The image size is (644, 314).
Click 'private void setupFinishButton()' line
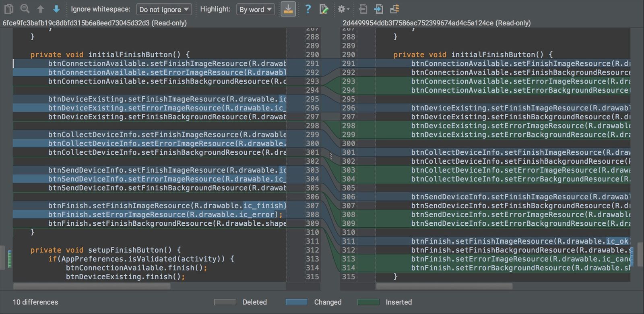pos(105,250)
